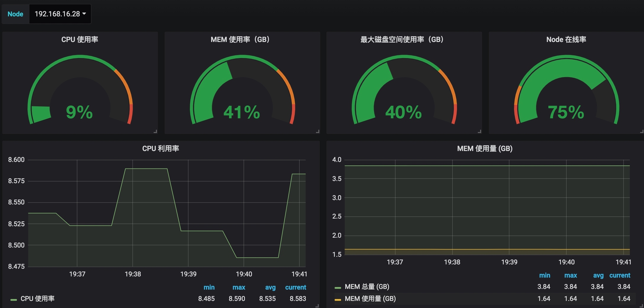Image resolution: width=644 pixels, height=308 pixels.
Task: Open the 最大磁盘空间使用率 panel title menu
Action: click(402, 39)
